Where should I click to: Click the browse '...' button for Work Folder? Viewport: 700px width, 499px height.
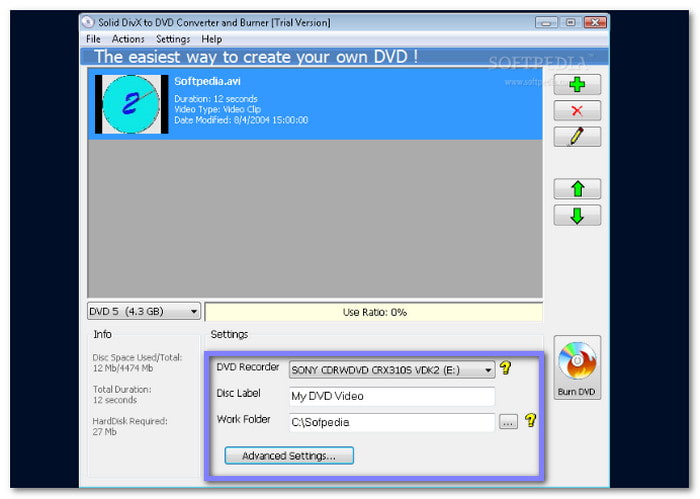[x=508, y=422]
